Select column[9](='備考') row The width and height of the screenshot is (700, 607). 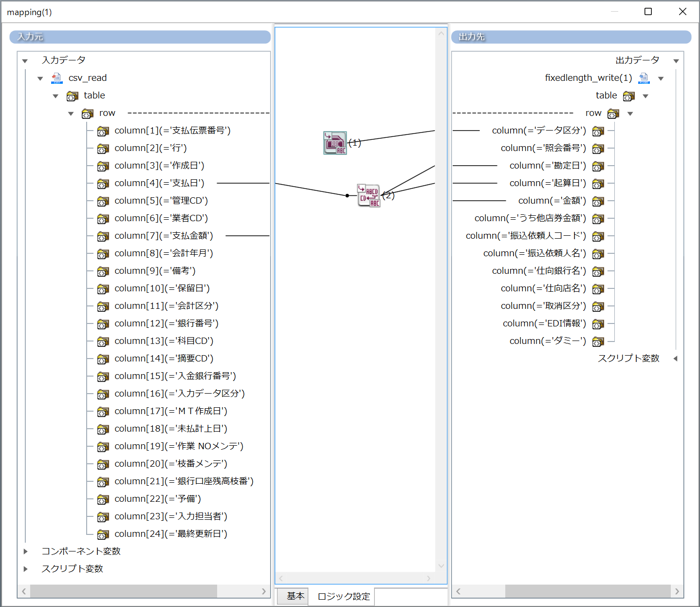click(155, 271)
